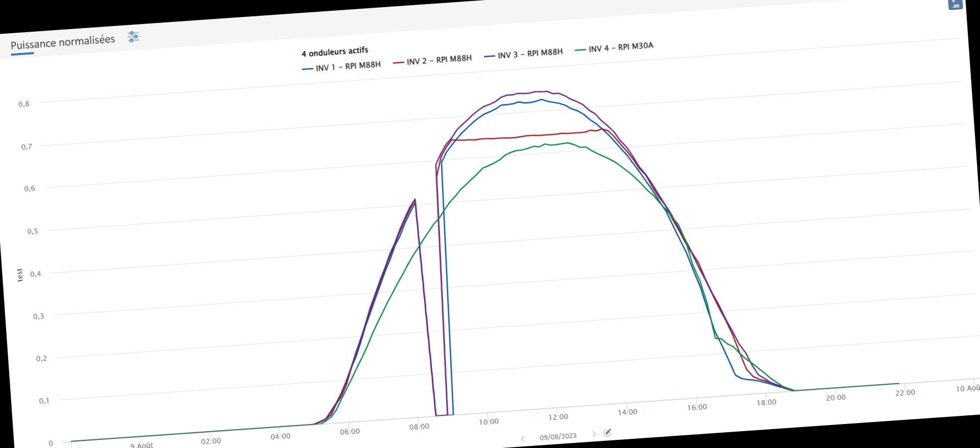Click the 0,5 y-axis value

[x=33, y=231]
